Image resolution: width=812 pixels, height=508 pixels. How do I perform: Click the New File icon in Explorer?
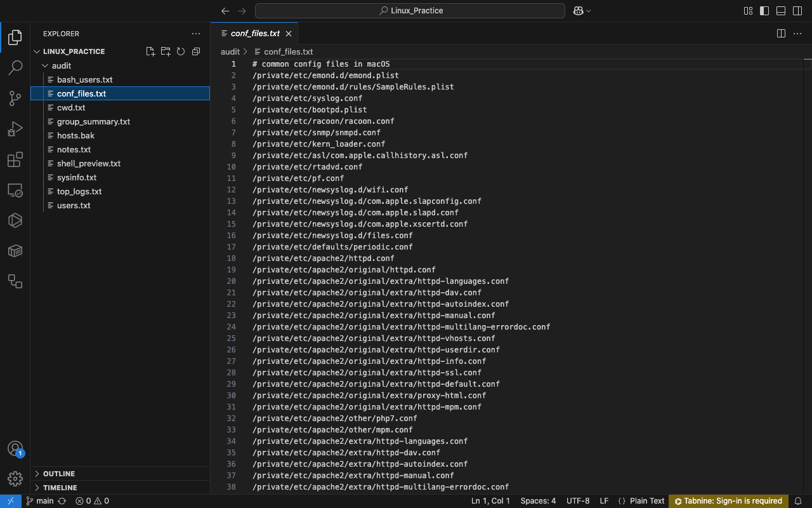150,51
